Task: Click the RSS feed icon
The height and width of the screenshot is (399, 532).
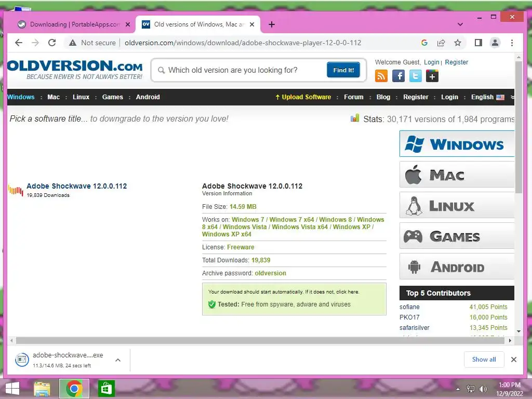Action: pyautogui.click(x=381, y=76)
